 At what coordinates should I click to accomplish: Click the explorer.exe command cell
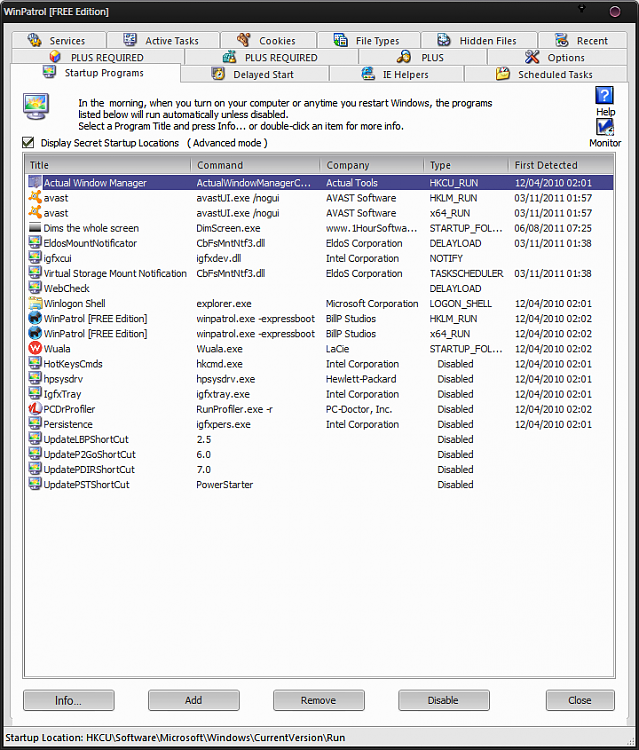click(x=223, y=303)
